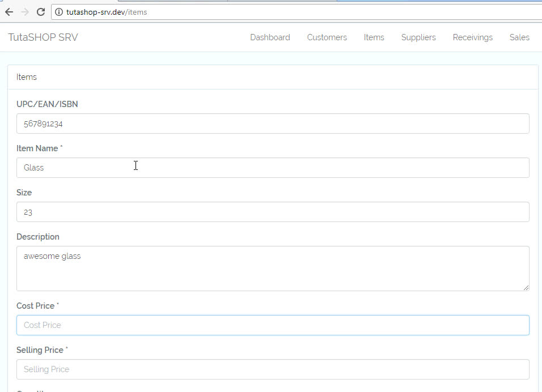Open the Dashboard nav item
This screenshot has height=392, width=542.
coord(270,37)
